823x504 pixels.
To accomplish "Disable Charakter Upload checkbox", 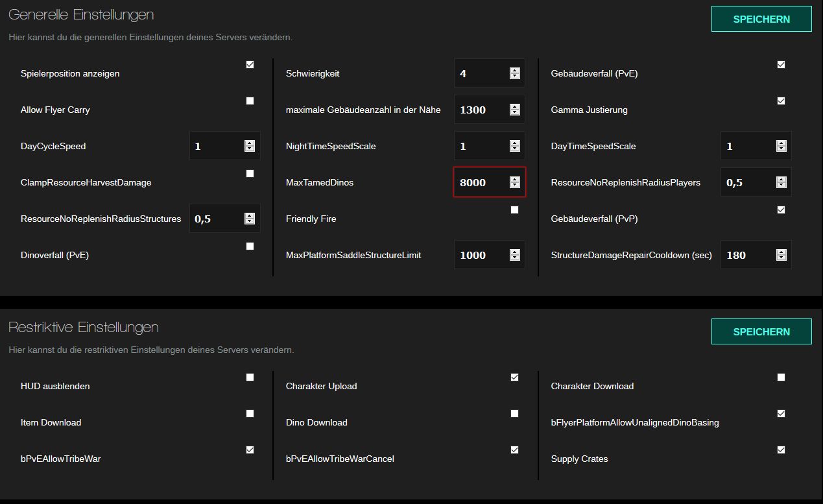I will point(514,378).
